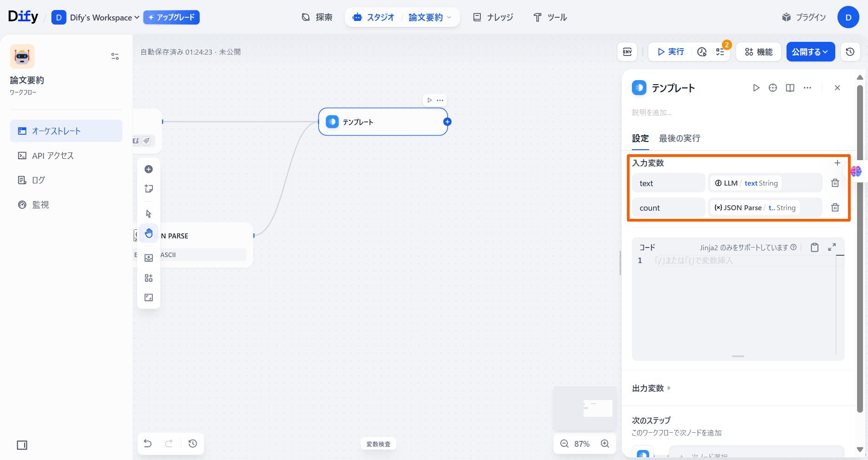
Task: Open the version history clock icon
Action: tap(850, 52)
